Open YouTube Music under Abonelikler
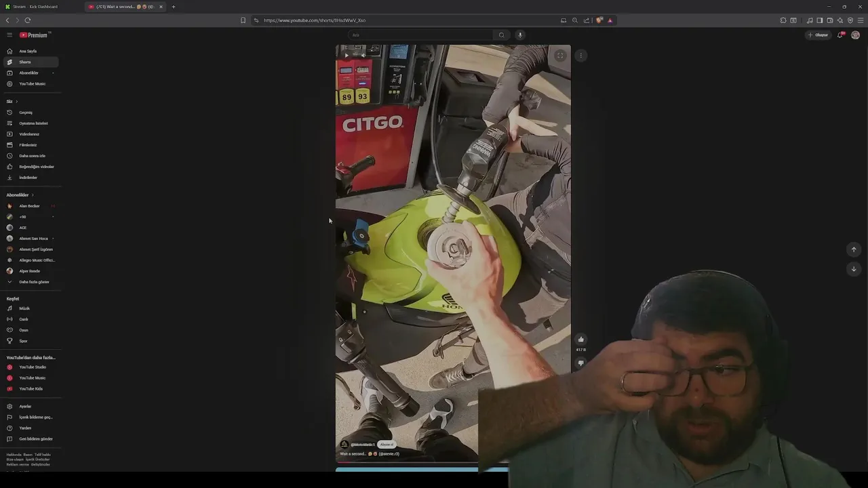Screen dimensions: 868x488 (31, 83)
